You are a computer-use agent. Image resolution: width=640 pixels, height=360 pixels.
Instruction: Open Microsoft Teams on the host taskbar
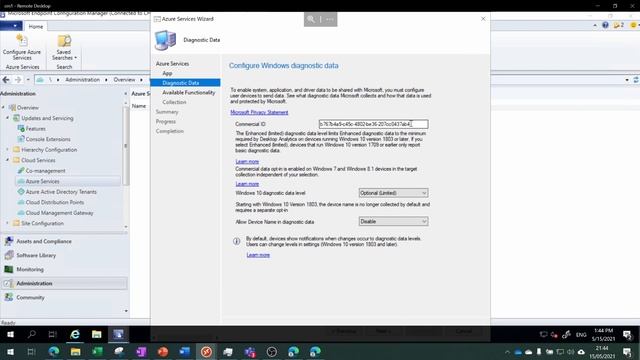pos(250,351)
